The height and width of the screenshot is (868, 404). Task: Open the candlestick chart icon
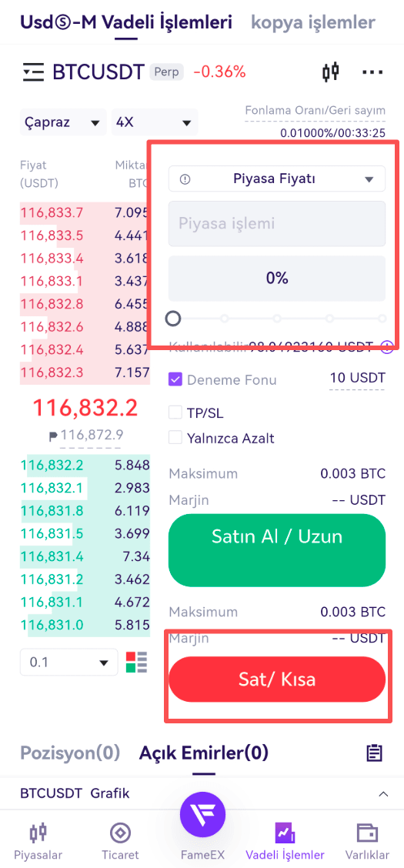[330, 72]
